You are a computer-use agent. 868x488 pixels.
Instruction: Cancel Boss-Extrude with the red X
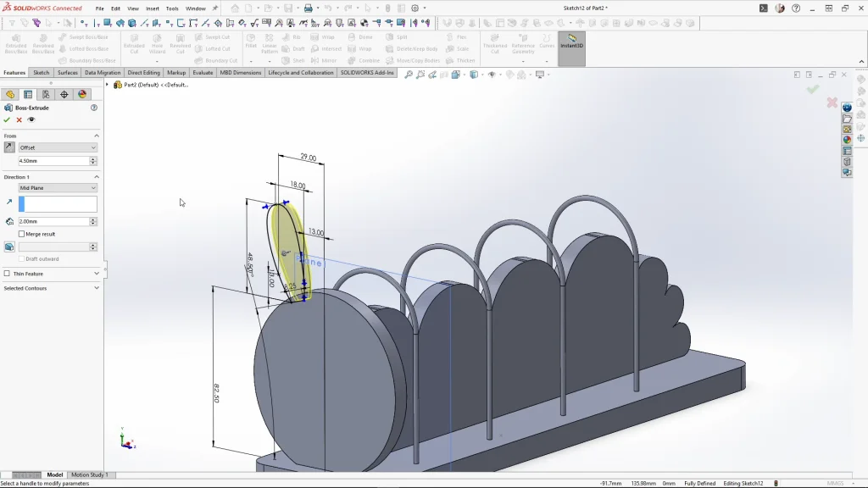click(x=19, y=119)
